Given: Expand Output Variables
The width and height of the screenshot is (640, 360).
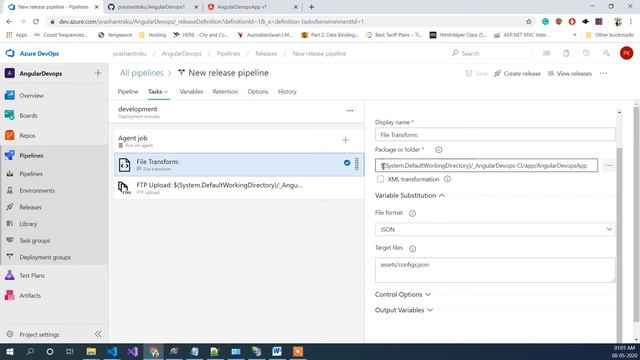Looking at the screenshot, I should click(404, 310).
